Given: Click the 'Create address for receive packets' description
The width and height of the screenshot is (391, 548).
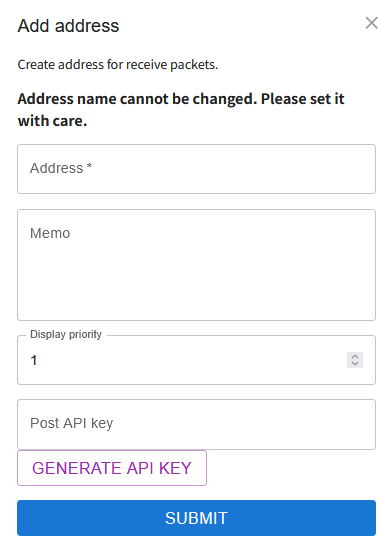Looking at the screenshot, I should pos(118,65).
